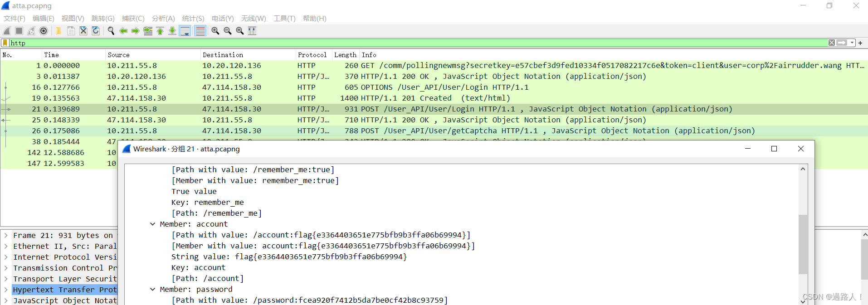The width and height of the screenshot is (868, 305).
Task: Open the display filter history dropdown
Action: pyautogui.click(x=852, y=43)
